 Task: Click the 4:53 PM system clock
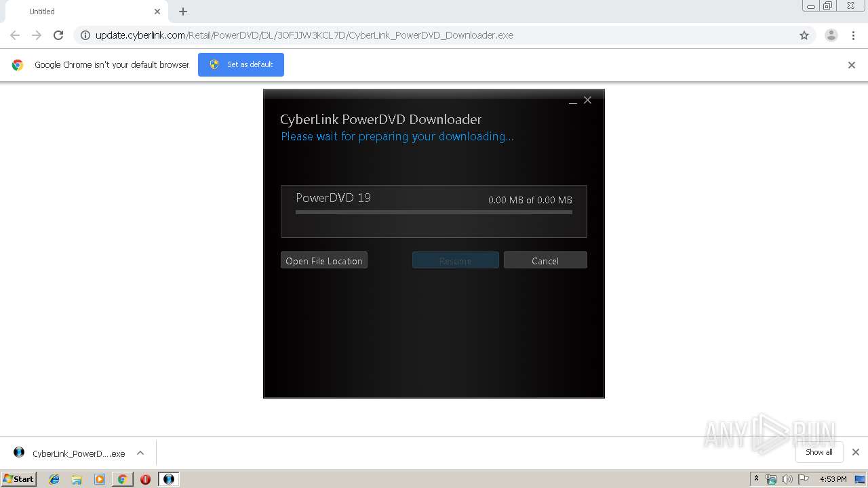(833, 479)
